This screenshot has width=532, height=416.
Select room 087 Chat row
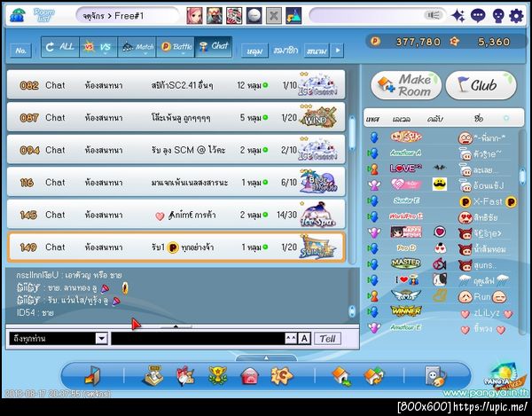[176, 117]
